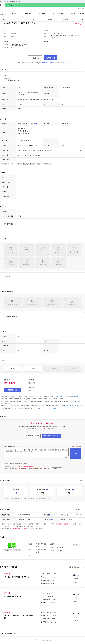Click 요약보기 for 양산 신도시 물안채 job
85x644 pixels.
point(76,579)
